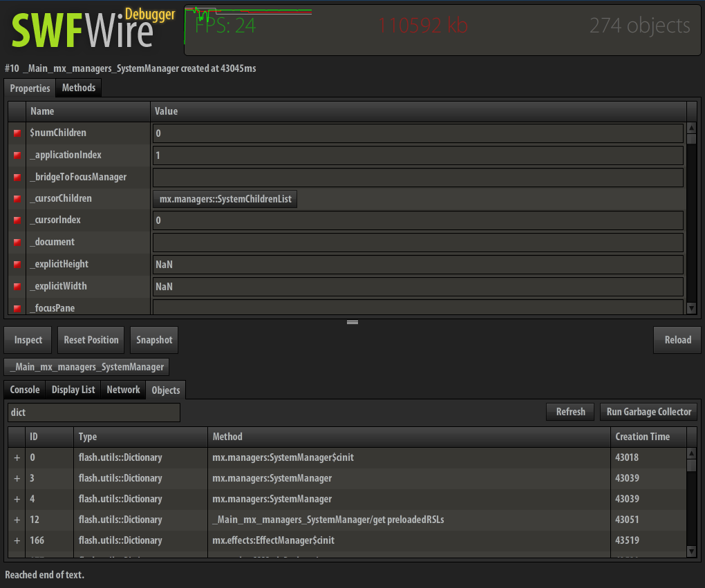Screen dimensions: 705x588
Task: Click the Inspect button
Action: click(28, 340)
